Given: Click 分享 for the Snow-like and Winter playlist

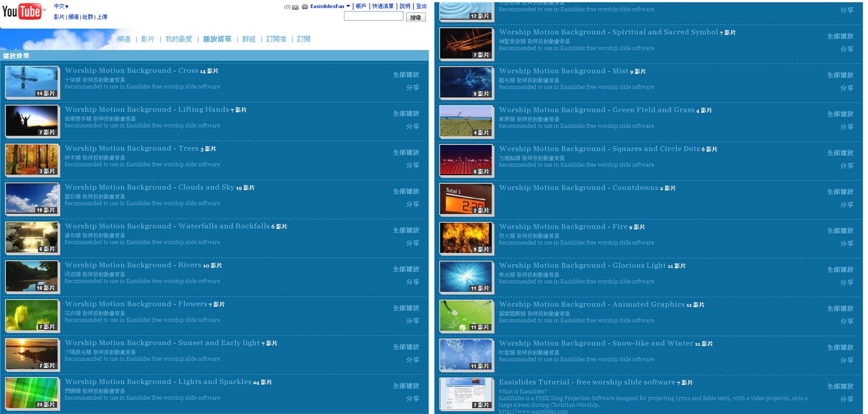Looking at the screenshot, I should (847, 360).
